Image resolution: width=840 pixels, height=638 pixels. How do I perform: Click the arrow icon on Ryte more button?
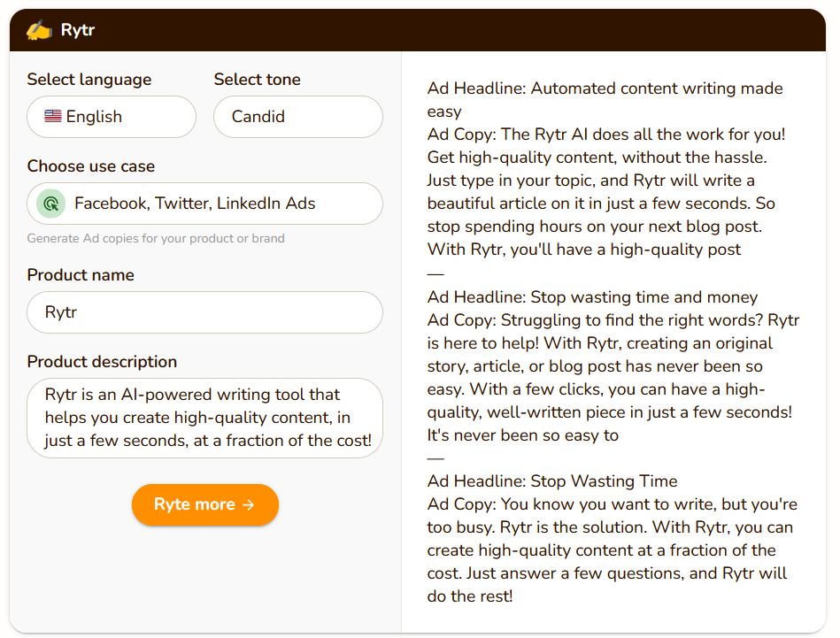pyautogui.click(x=248, y=504)
